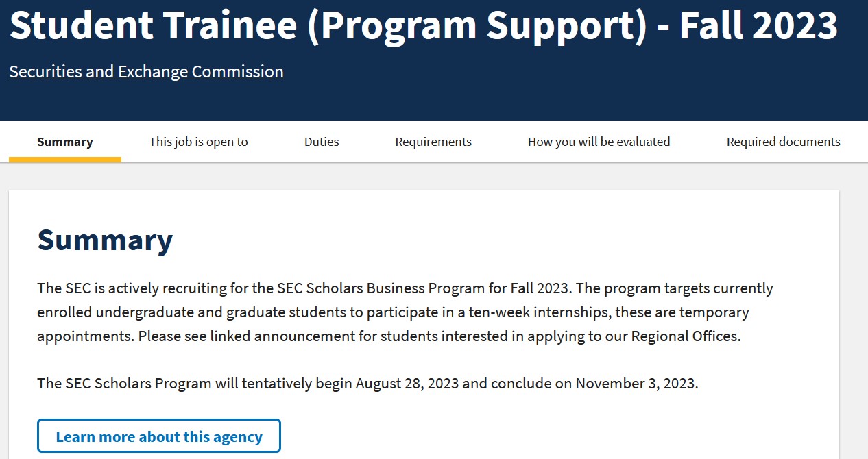Click the 'November 3, 2023' end date text
This screenshot has width=868, height=459.
click(x=636, y=384)
